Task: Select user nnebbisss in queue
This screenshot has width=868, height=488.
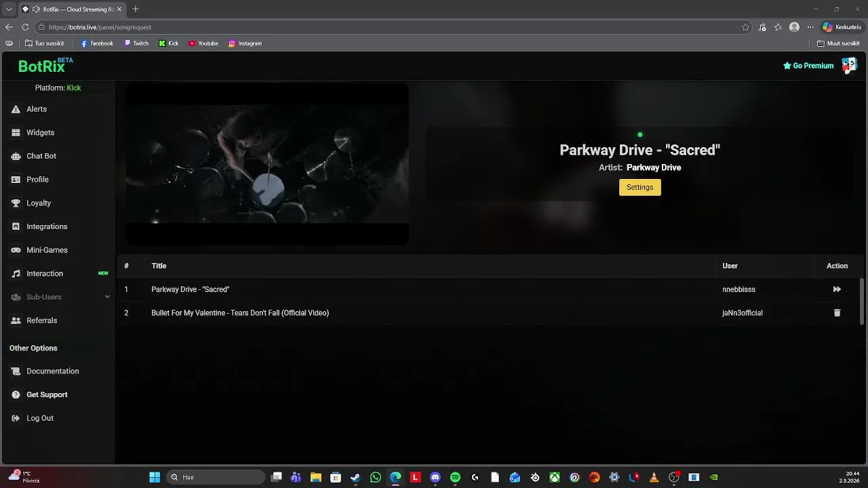Action: click(738, 289)
